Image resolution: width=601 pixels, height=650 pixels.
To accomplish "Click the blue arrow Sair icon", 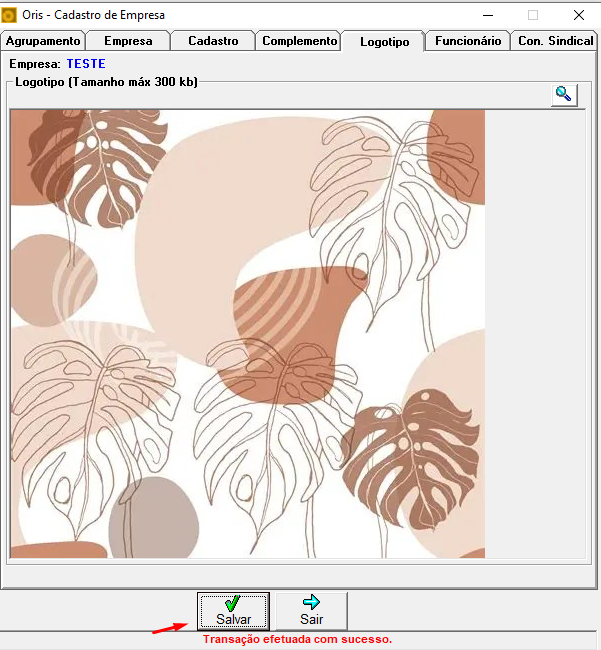I will [x=311, y=602].
